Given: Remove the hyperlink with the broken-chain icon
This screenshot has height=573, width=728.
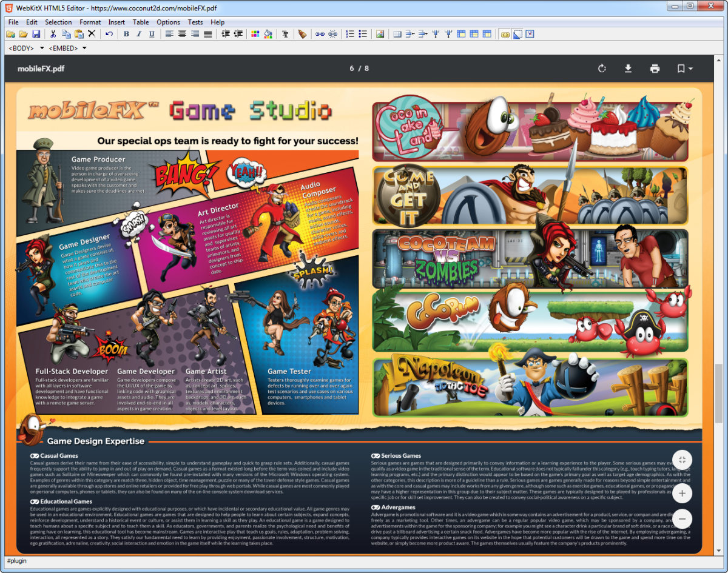Looking at the screenshot, I should click(333, 34).
